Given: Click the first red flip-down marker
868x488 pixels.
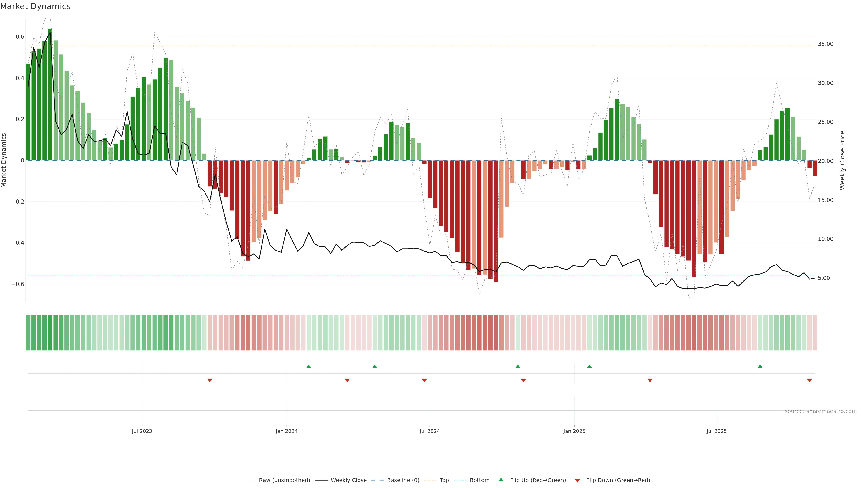Looking at the screenshot, I should point(210,380).
